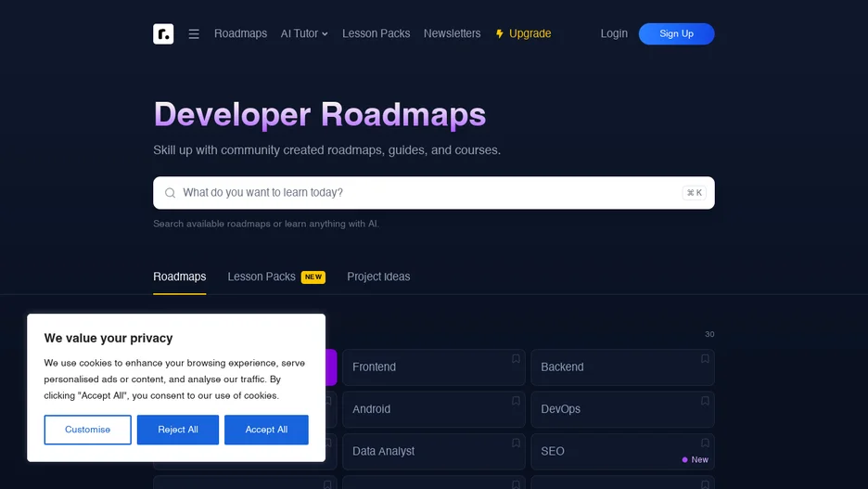
Task: Click Accept All cookies
Action: (266, 430)
